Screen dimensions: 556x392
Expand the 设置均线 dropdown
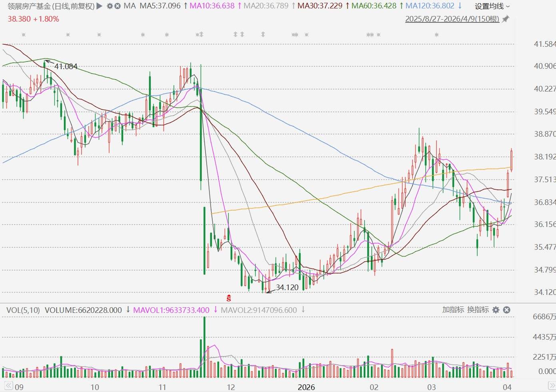pos(492,6)
